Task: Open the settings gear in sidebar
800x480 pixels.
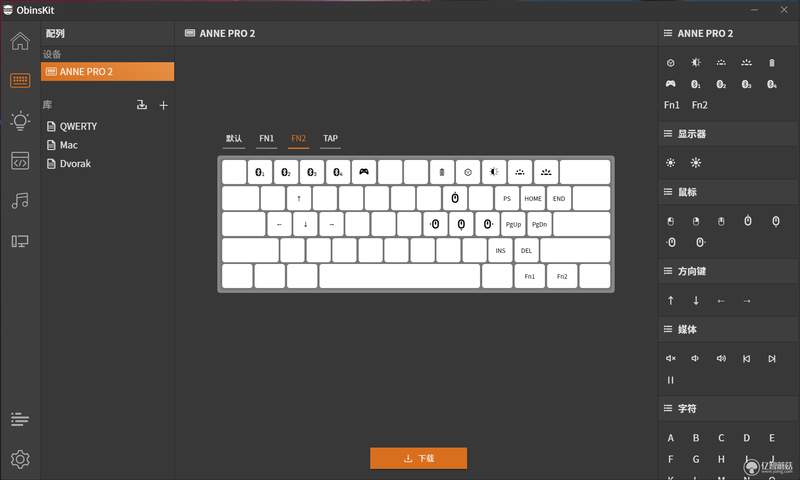Action: (20, 459)
